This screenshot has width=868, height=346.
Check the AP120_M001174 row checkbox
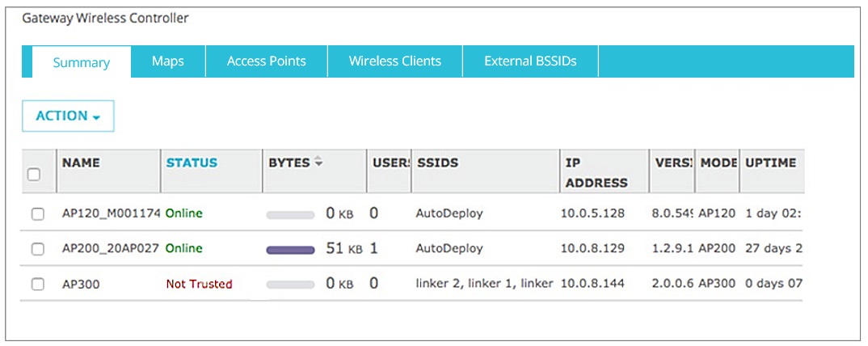point(37,214)
